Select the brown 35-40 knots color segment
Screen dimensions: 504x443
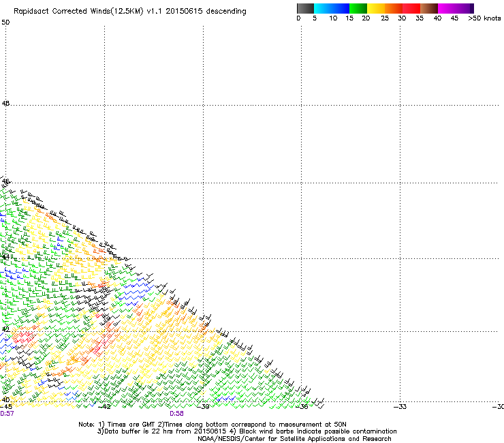click(x=429, y=8)
